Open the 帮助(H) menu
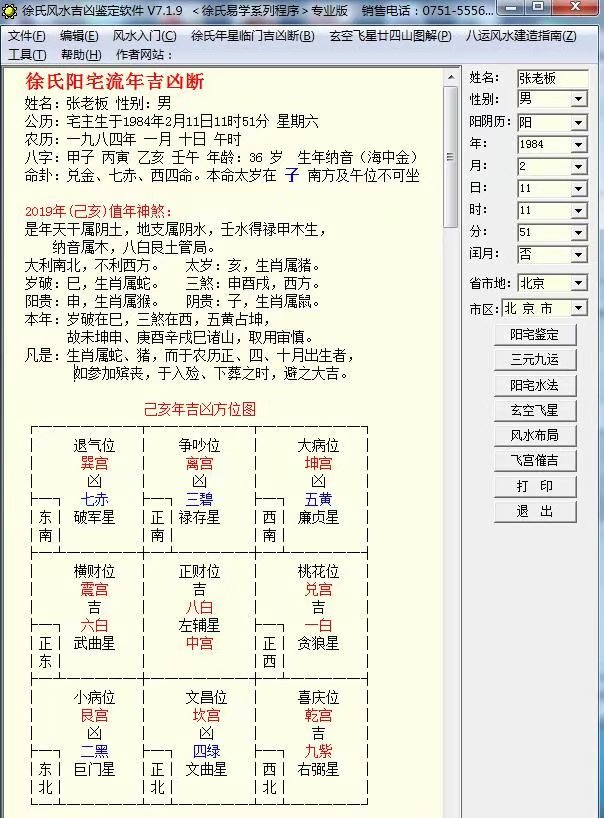 tap(80, 54)
